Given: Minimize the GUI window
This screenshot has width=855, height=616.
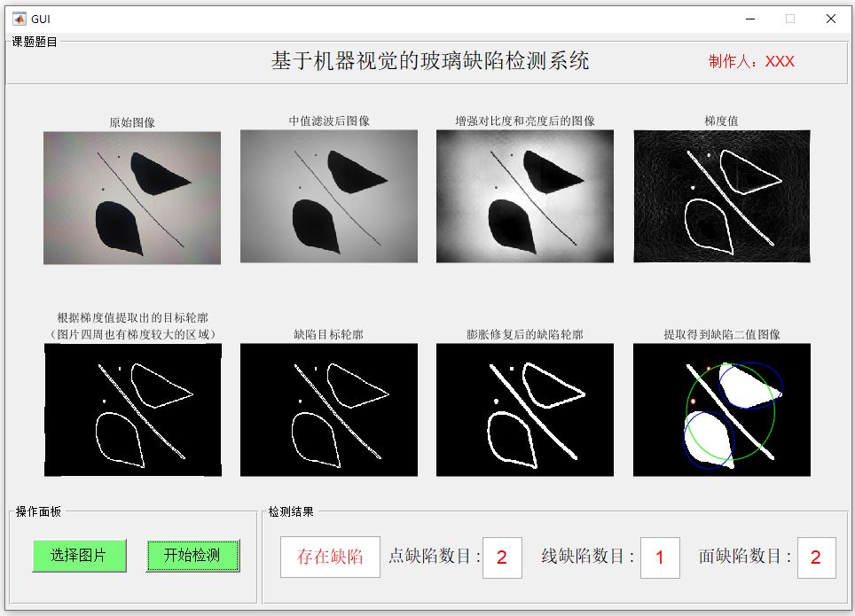Looking at the screenshot, I should (750, 19).
